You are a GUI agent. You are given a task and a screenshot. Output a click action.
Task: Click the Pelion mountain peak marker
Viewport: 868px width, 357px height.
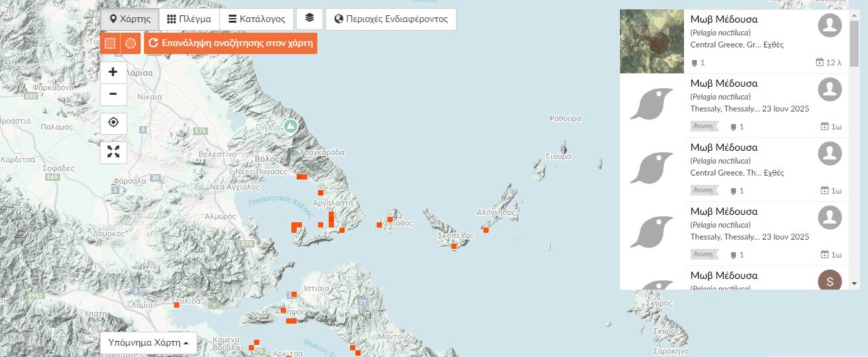pos(291,125)
